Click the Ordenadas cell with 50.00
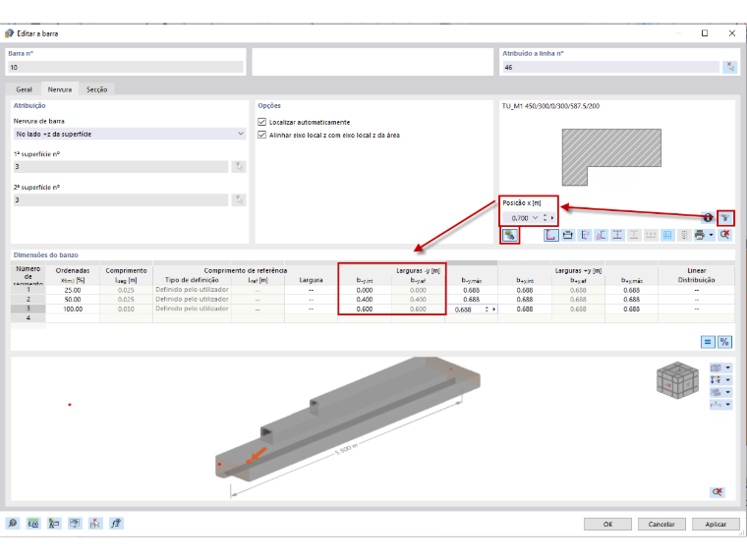Screen dimensions: 747x560 (73, 300)
